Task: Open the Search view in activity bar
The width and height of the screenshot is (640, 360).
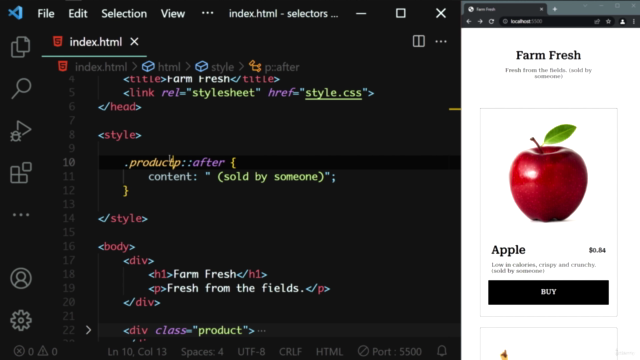Action: tap(20, 88)
